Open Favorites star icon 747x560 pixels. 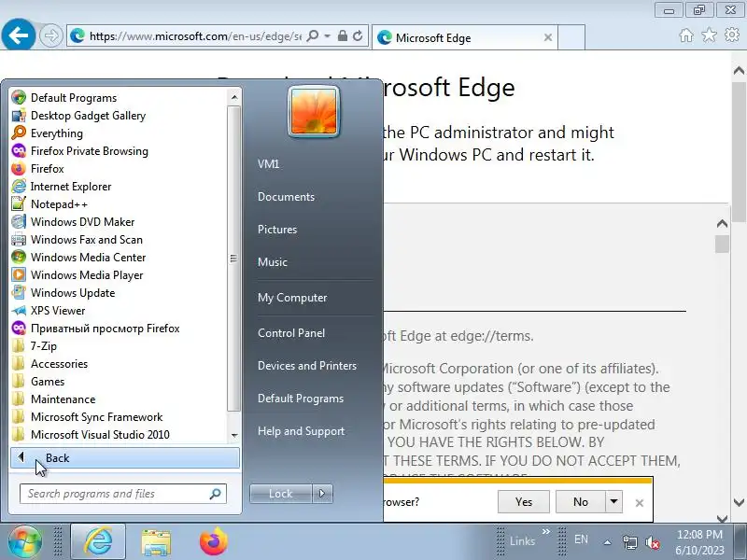[709, 35]
